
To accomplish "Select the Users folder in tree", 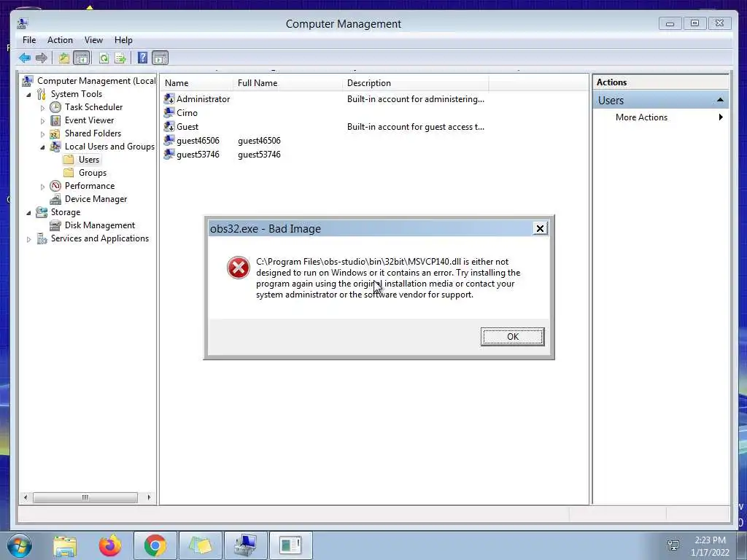I will tap(88, 160).
